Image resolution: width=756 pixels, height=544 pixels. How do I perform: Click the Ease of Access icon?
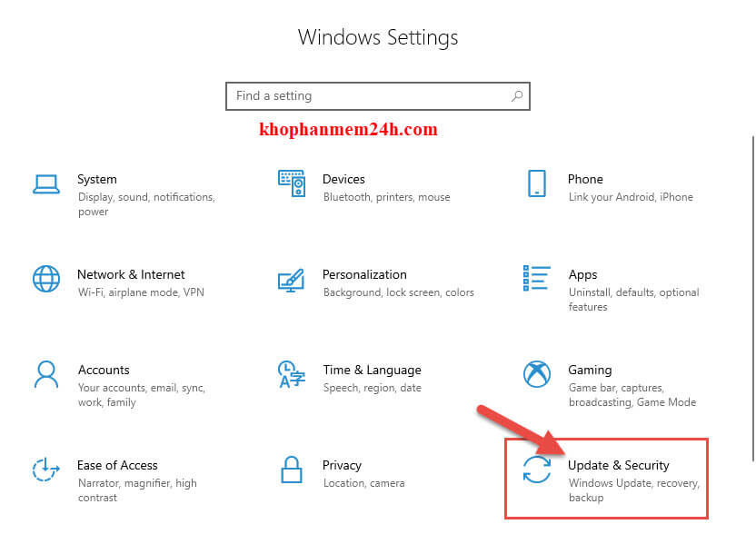46,470
